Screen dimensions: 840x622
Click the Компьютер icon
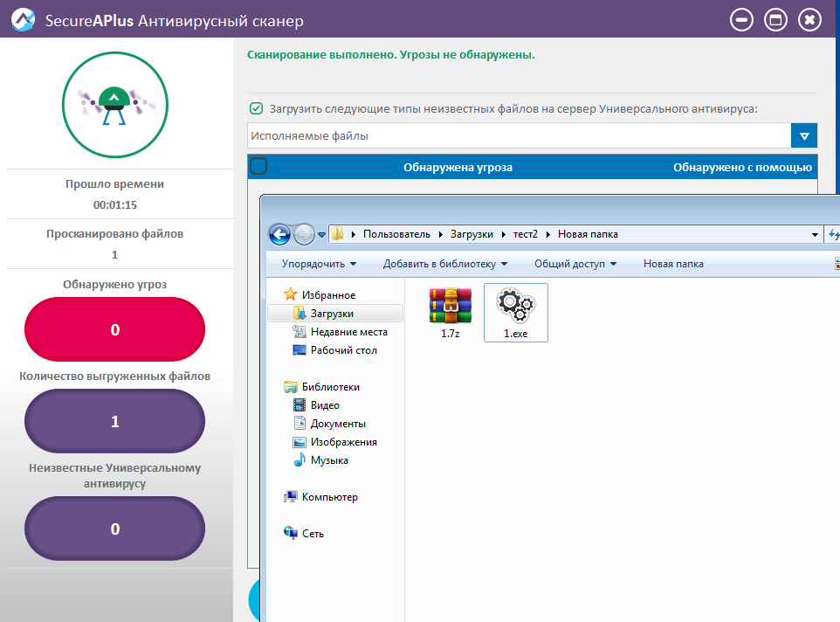(291, 496)
